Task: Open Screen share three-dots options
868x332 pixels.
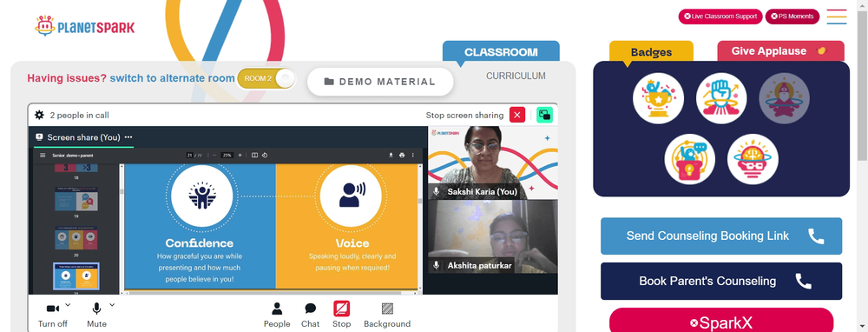Action: point(128,137)
